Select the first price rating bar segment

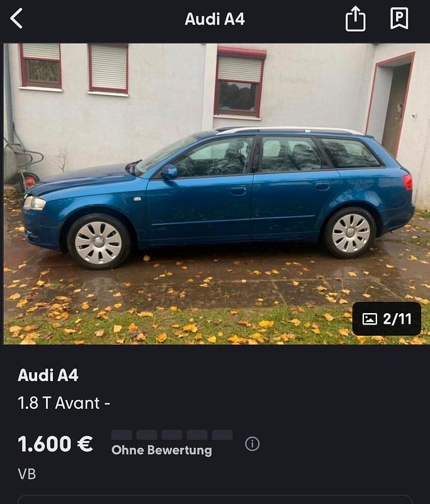pos(122,435)
